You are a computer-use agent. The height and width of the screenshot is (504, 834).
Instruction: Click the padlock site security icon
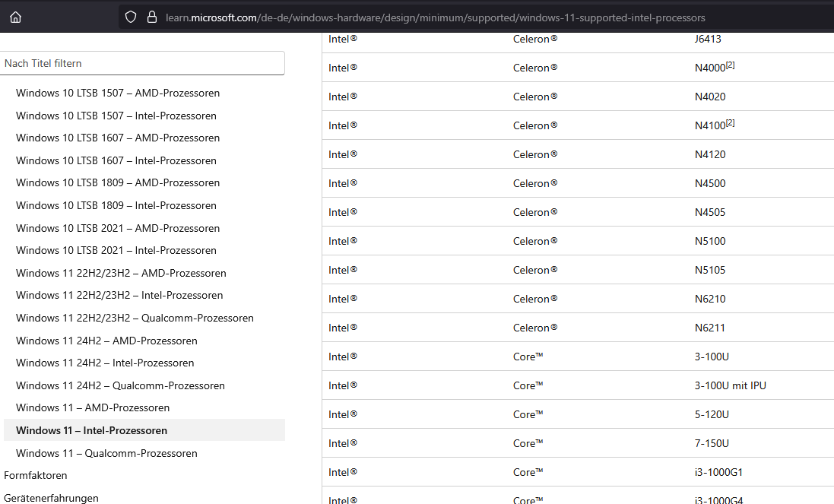tap(152, 17)
